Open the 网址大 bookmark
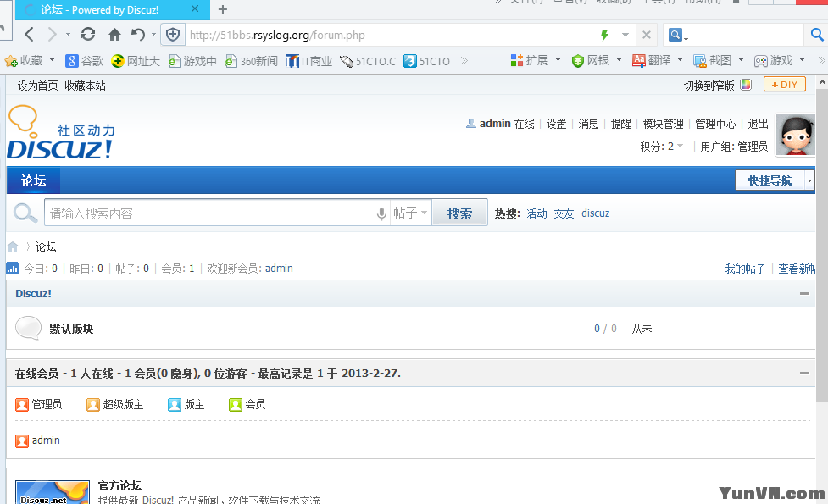The image size is (828, 504). point(136,61)
